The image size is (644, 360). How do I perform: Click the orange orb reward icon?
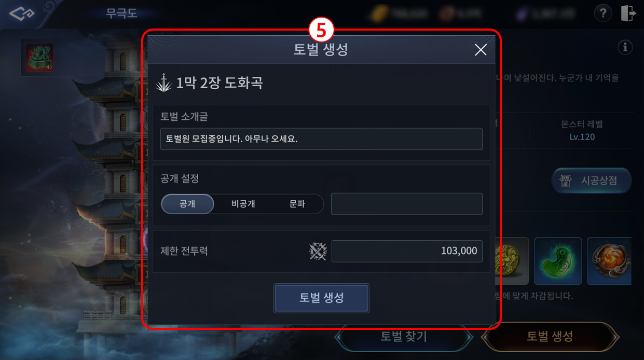(x=610, y=261)
